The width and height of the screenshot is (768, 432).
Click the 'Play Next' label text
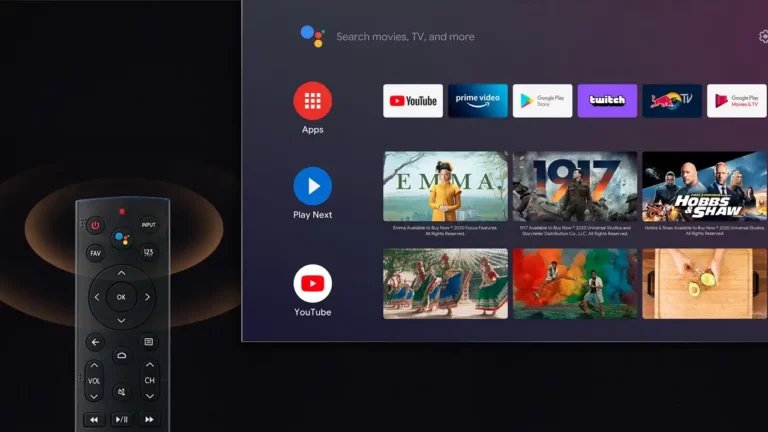312,215
